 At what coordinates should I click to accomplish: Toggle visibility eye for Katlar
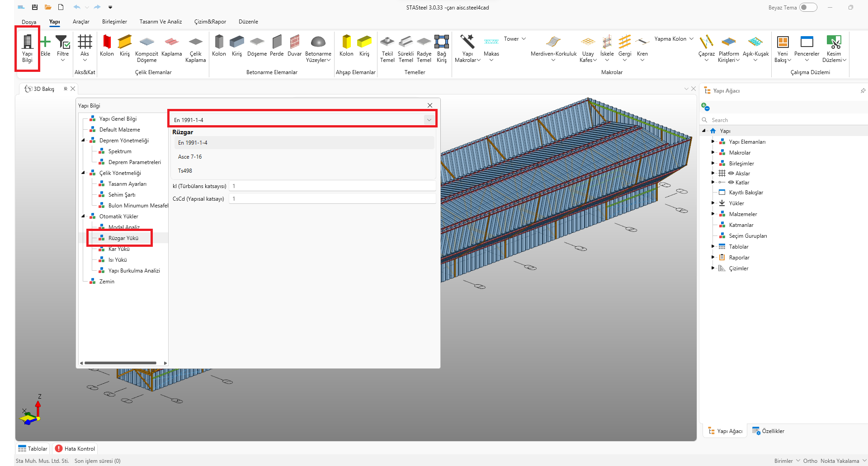point(731,183)
